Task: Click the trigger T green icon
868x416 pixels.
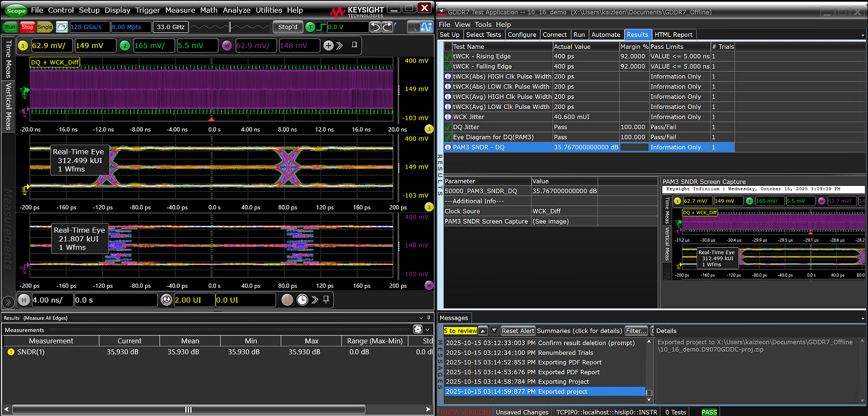Action: pyautogui.click(x=310, y=27)
